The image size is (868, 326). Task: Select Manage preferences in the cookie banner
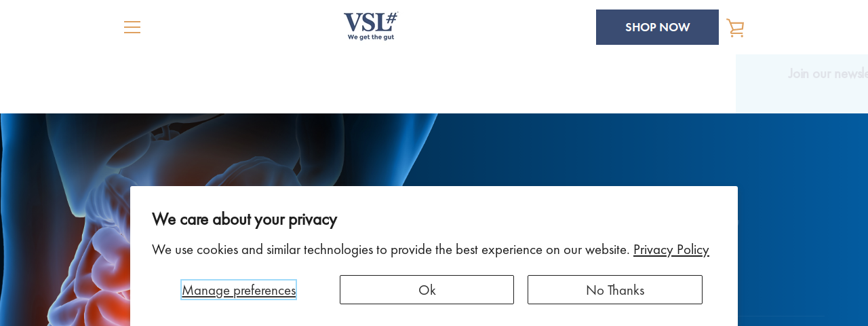[239, 290]
